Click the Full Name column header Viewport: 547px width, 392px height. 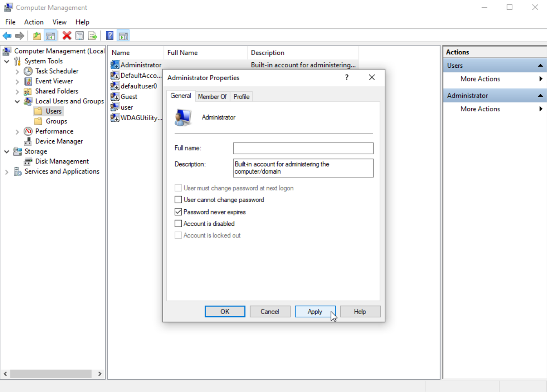(x=206, y=53)
